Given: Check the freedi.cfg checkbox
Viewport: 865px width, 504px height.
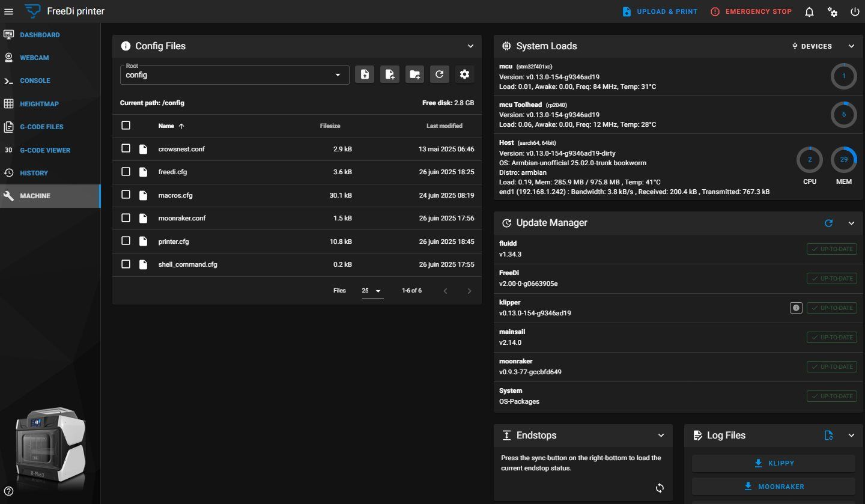Looking at the screenshot, I should (126, 172).
